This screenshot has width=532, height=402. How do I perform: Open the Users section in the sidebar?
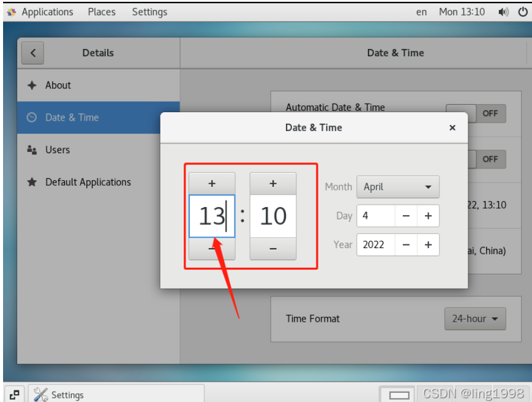click(99, 150)
